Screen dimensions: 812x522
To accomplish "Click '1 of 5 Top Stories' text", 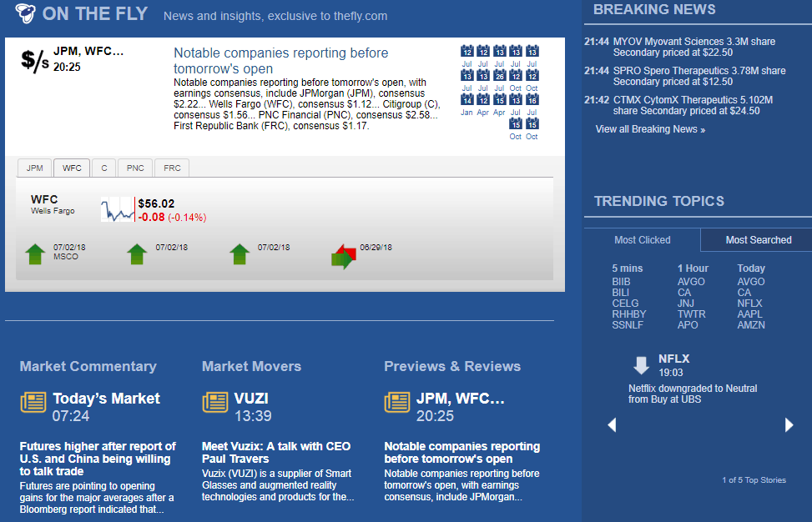I will 754,480.
